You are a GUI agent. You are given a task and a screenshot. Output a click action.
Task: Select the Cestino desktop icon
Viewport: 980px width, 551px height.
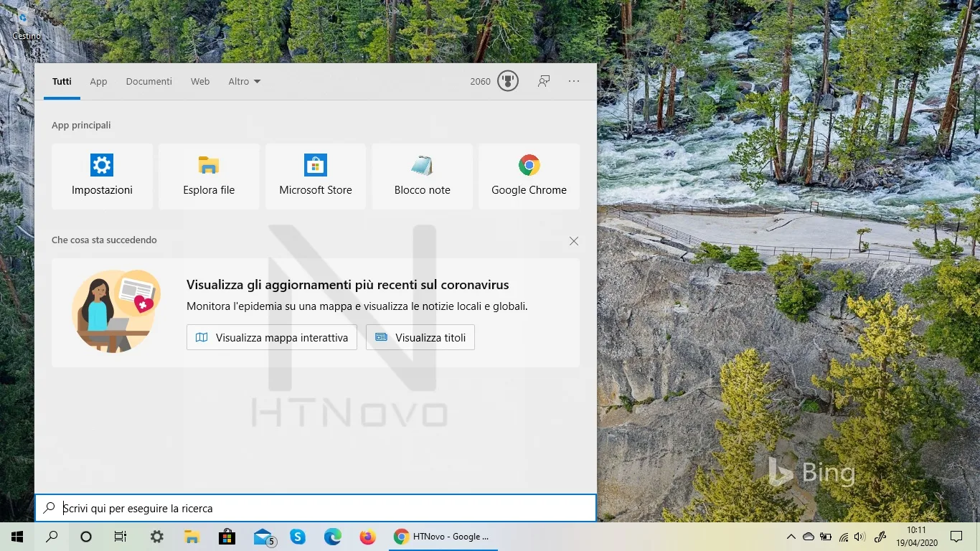pos(25,24)
